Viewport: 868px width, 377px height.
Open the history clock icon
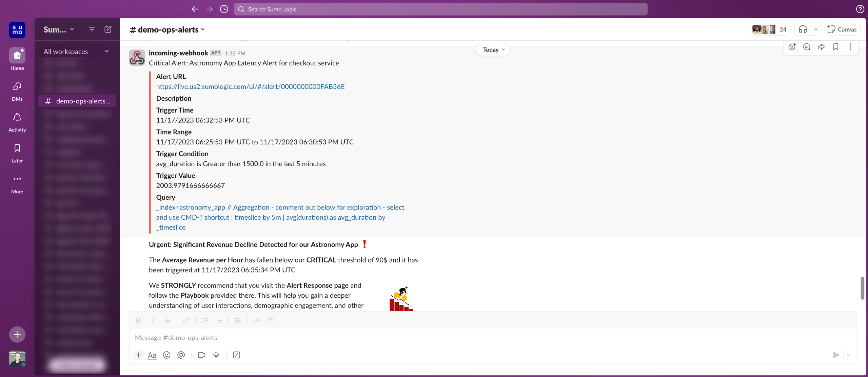(224, 9)
